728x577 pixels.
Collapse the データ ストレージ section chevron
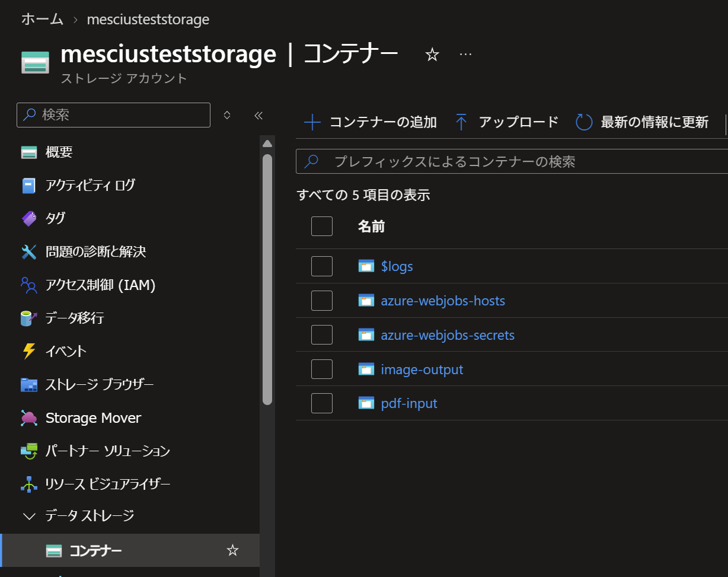tap(29, 517)
